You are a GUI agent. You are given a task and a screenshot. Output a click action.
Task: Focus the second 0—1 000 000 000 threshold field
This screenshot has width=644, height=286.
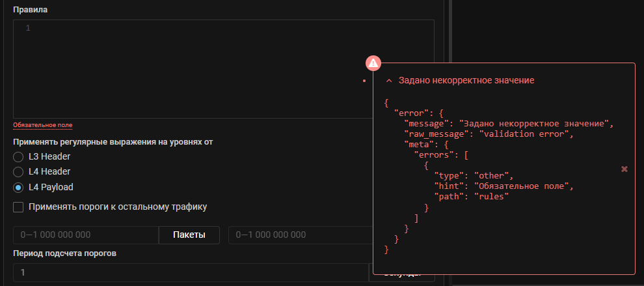coord(299,235)
